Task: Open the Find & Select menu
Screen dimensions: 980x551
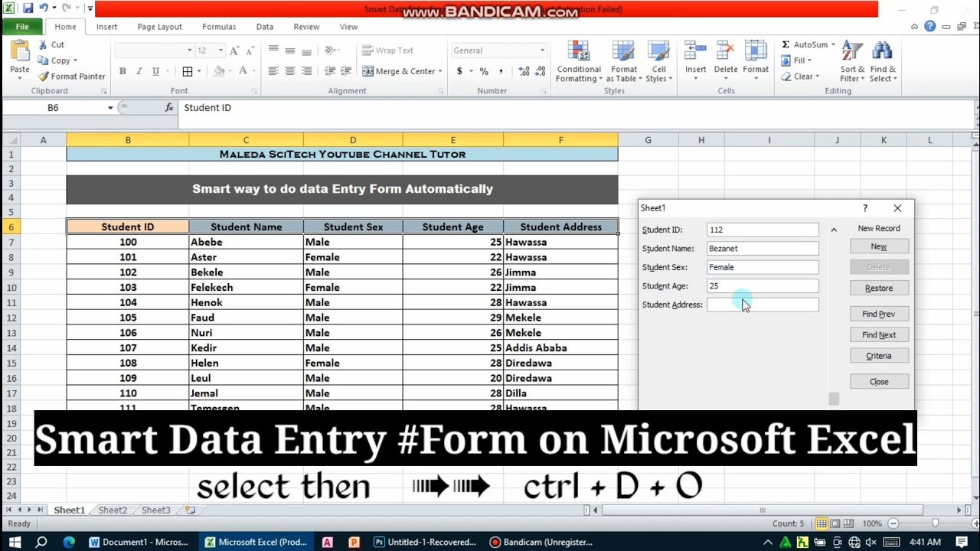Action: pyautogui.click(x=882, y=62)
